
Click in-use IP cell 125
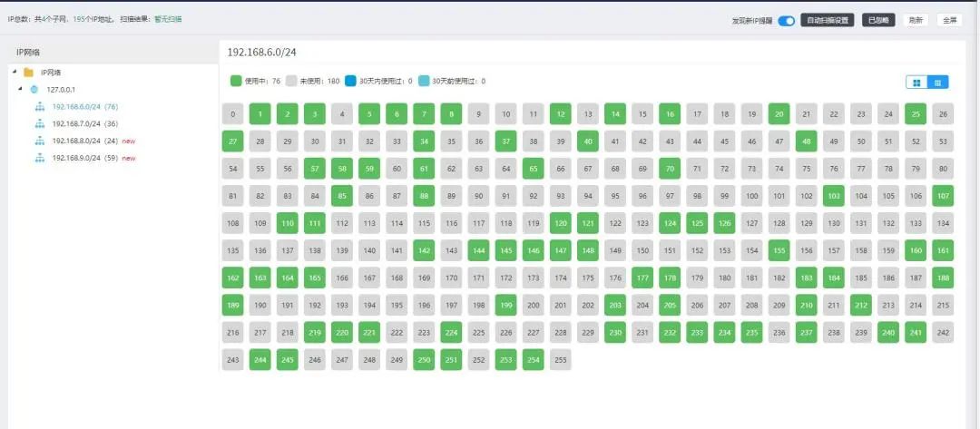(697, 223)
